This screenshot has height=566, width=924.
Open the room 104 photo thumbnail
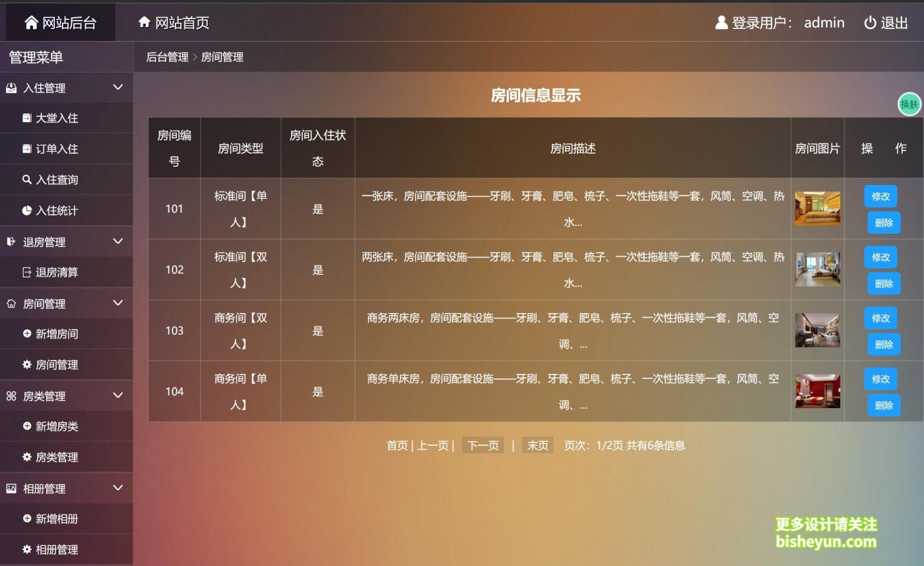pos(817,391)
